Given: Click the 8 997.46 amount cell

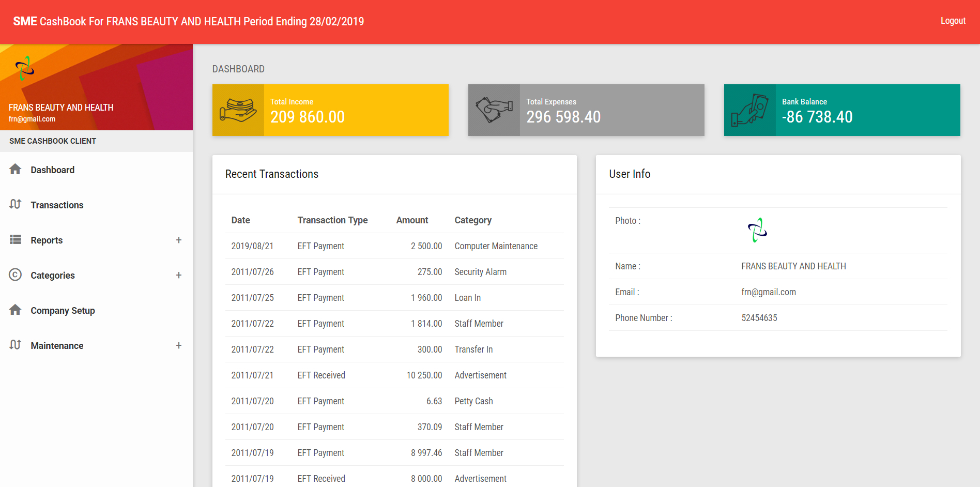Looking at the screenshot, I should click(426, 453).
